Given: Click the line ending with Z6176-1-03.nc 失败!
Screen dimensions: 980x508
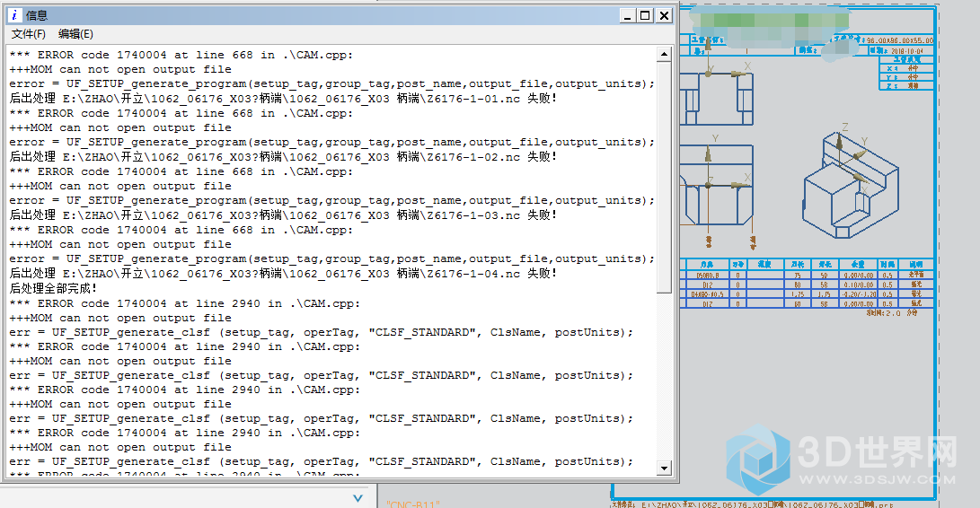Looking at the screenshot, I should (x=282, y=215).
